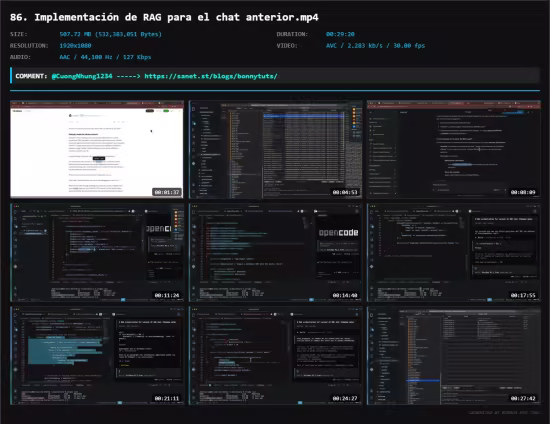
Task: Click the duration value 00:29:20
Action: pos(340,34)
